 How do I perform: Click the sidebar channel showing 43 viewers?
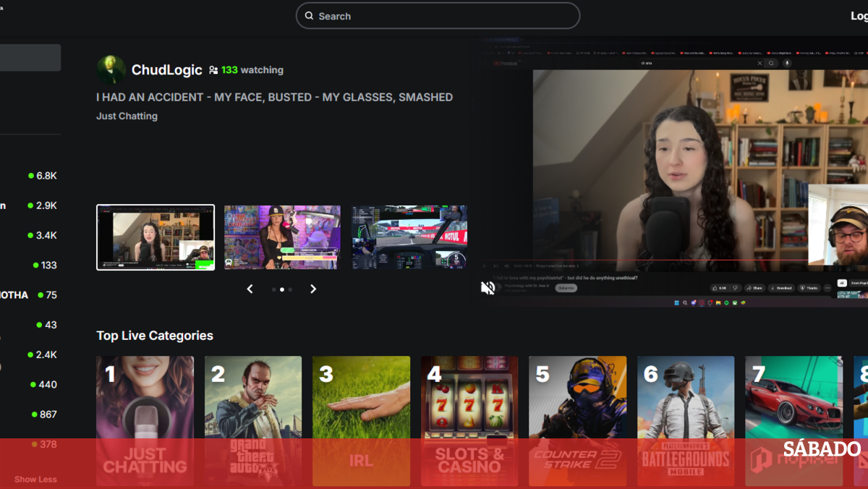(30, 325)
